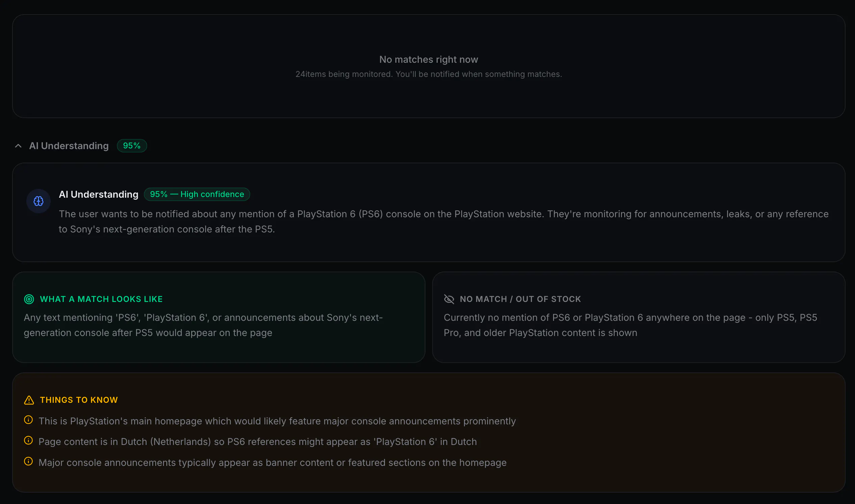Click info icon beside banner content note
This screenshot has width=855, height=504.
pos(29,461)
